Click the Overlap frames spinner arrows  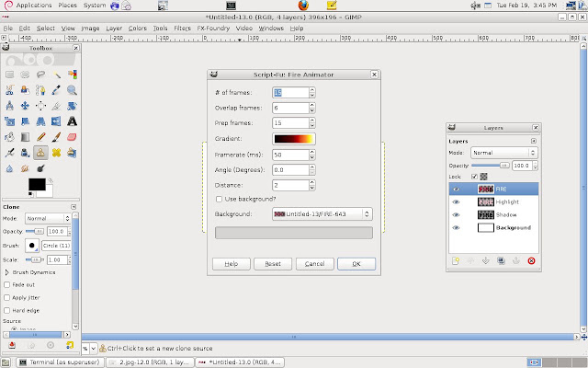(312, 108)
